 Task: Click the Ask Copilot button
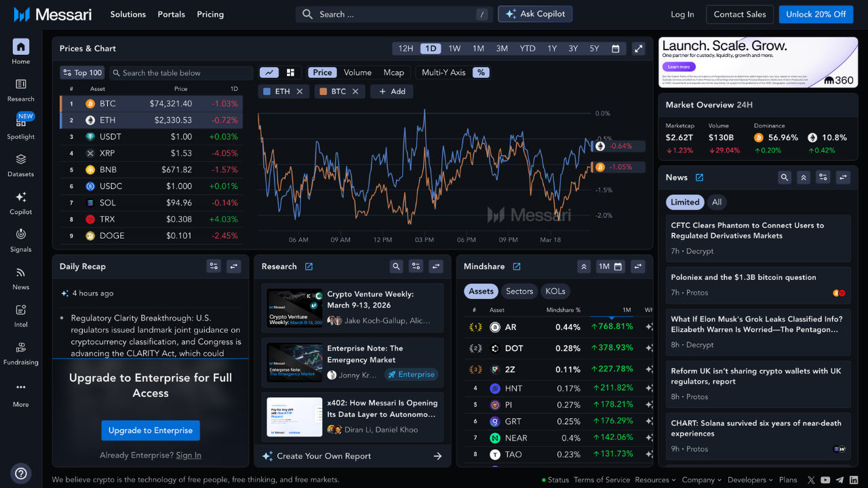pyautogui.click(x=536, y=14)
